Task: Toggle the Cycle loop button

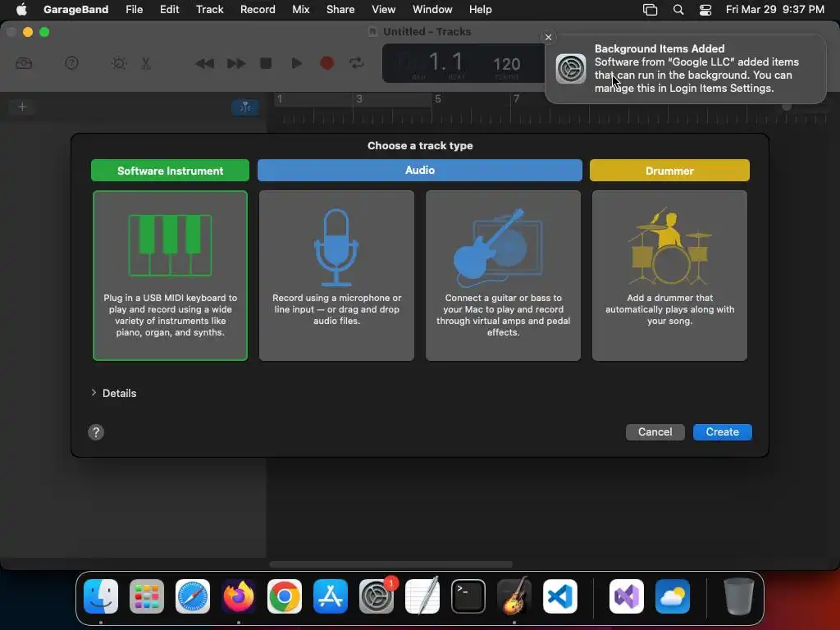Action: click(357, 63)
